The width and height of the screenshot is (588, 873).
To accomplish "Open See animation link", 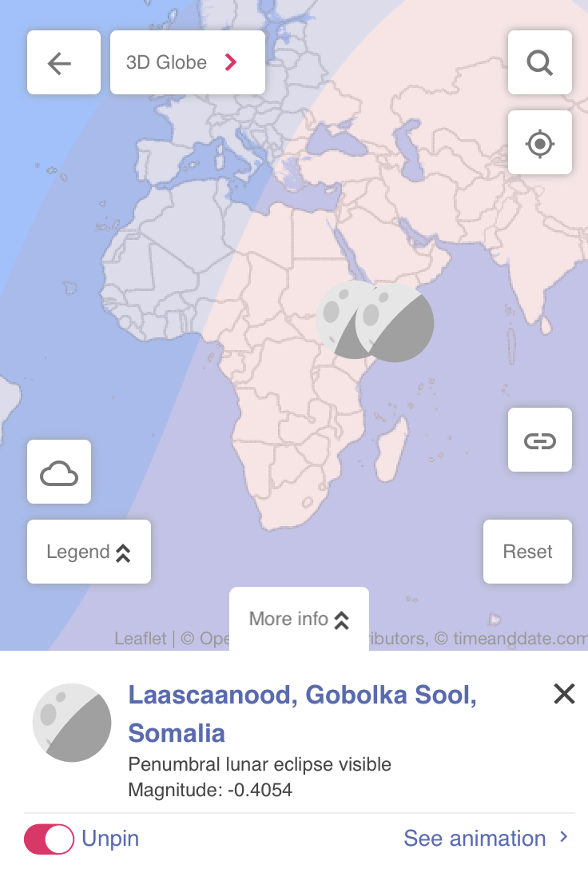I will click(x=475, y=839).
